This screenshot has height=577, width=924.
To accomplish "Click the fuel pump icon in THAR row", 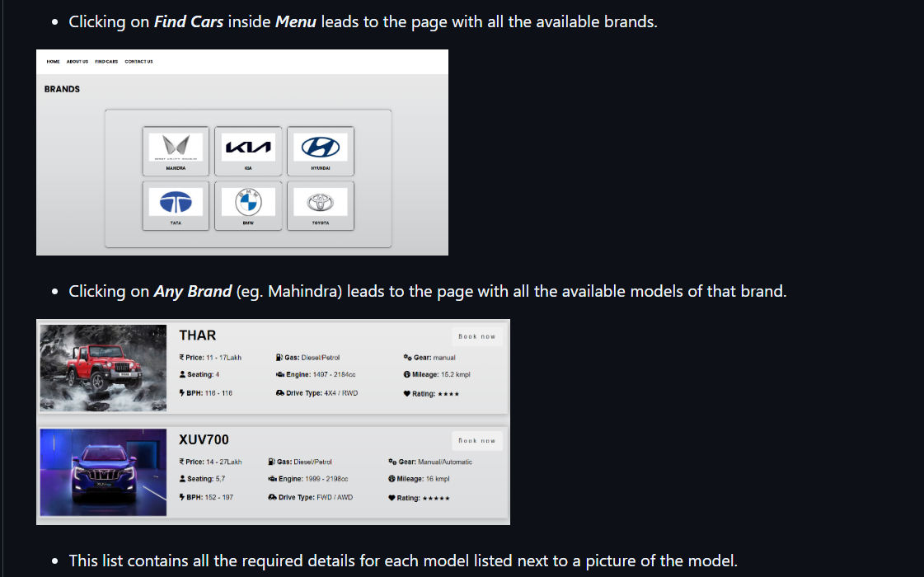I will (279, 358).
